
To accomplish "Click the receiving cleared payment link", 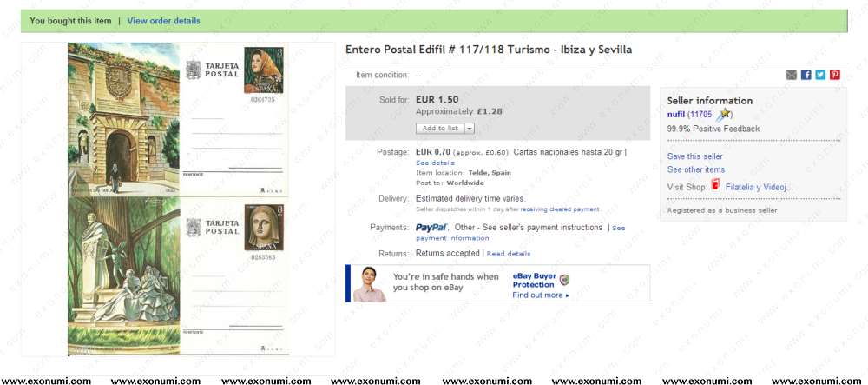I will [560, 209].
